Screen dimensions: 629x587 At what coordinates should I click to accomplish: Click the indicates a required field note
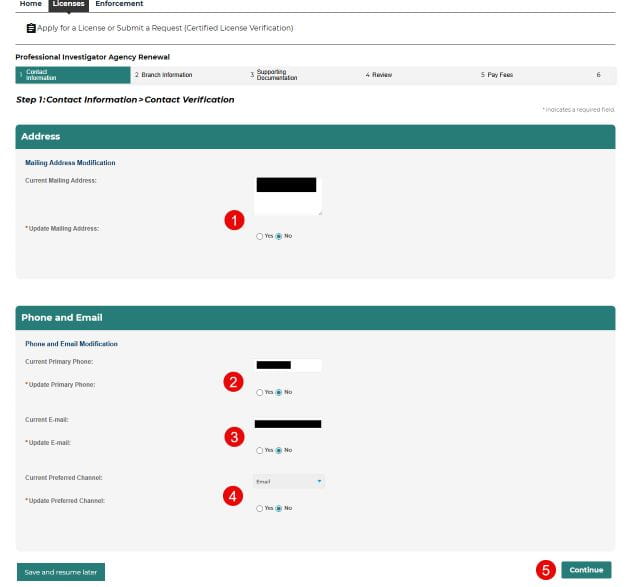(x=578, y=110)
